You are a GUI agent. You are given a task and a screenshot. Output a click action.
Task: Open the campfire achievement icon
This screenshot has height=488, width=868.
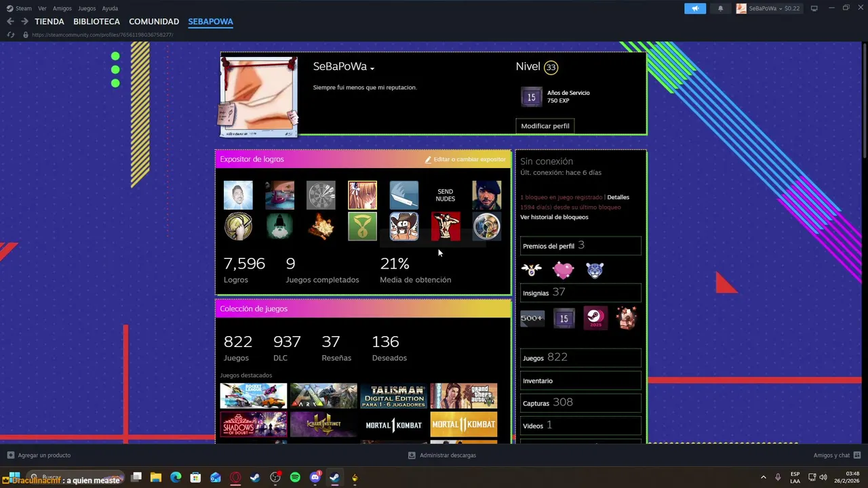point(321,226)
